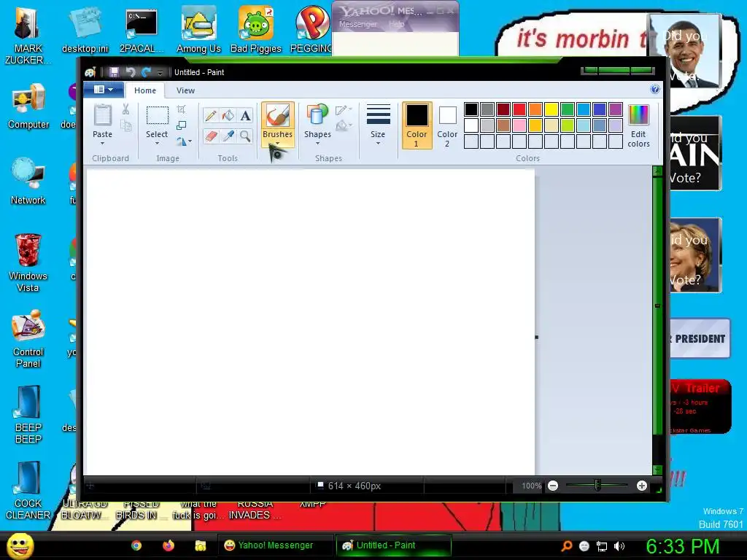
Task: Switch to the Home ribbon tab
Action: pyautogui.click(x=145, y=90)
